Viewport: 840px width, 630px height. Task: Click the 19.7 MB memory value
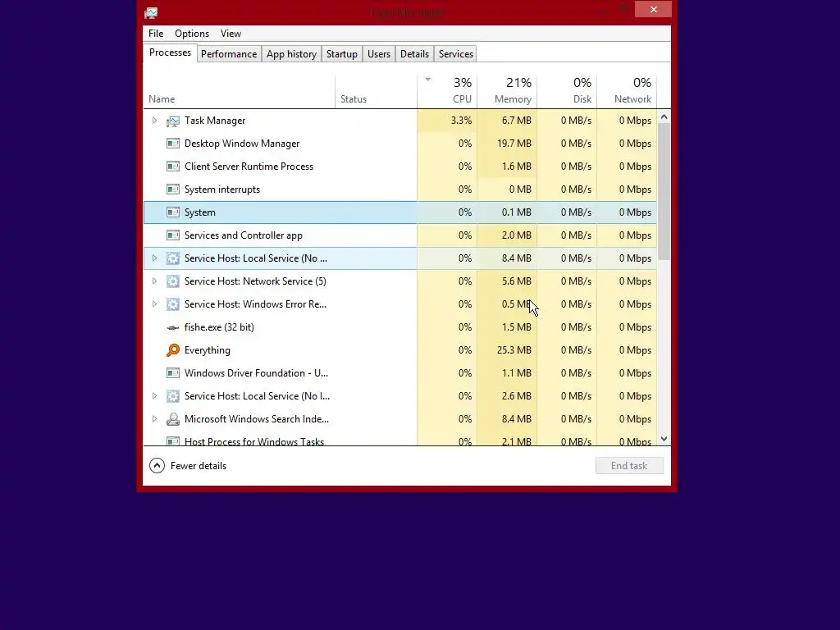tap(514, 144)
